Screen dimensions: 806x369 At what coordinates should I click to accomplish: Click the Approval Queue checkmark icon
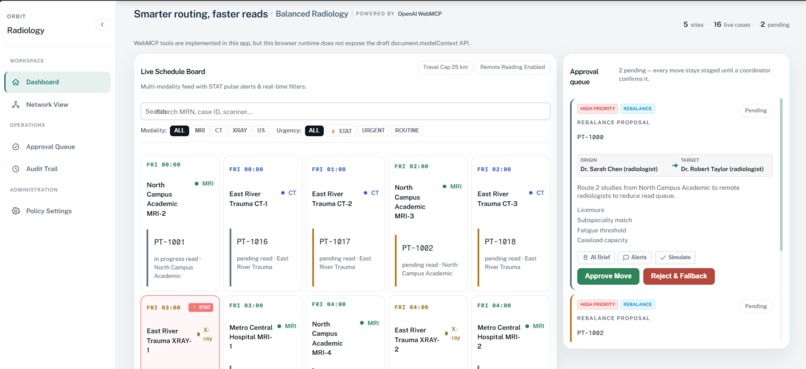coord(15,147)
